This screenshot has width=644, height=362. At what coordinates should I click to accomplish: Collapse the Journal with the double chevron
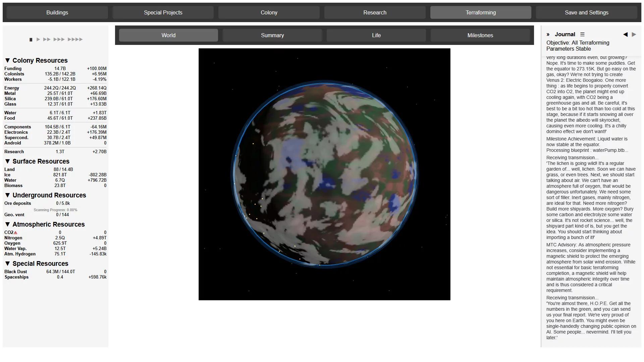548,35
